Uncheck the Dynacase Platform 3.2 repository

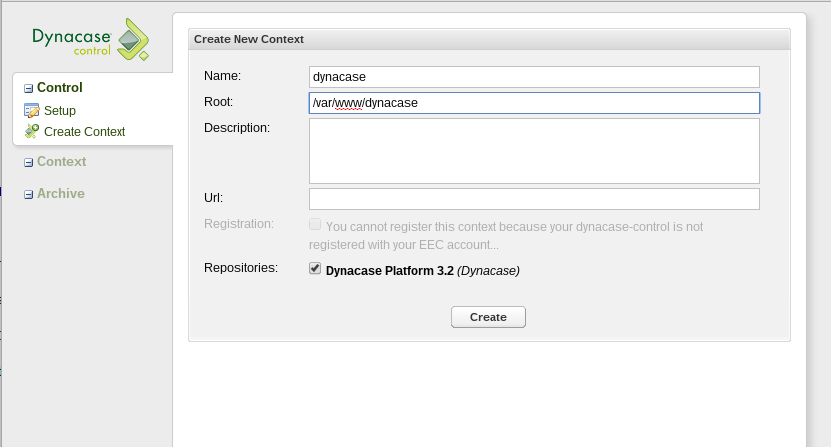click(315, 268)
